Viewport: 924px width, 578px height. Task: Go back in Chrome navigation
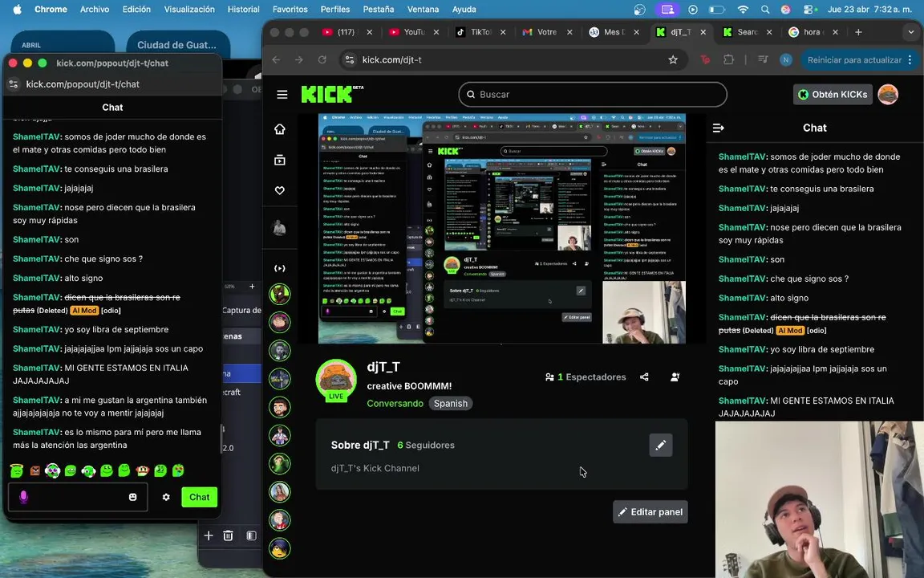click(x=276, y=59)
